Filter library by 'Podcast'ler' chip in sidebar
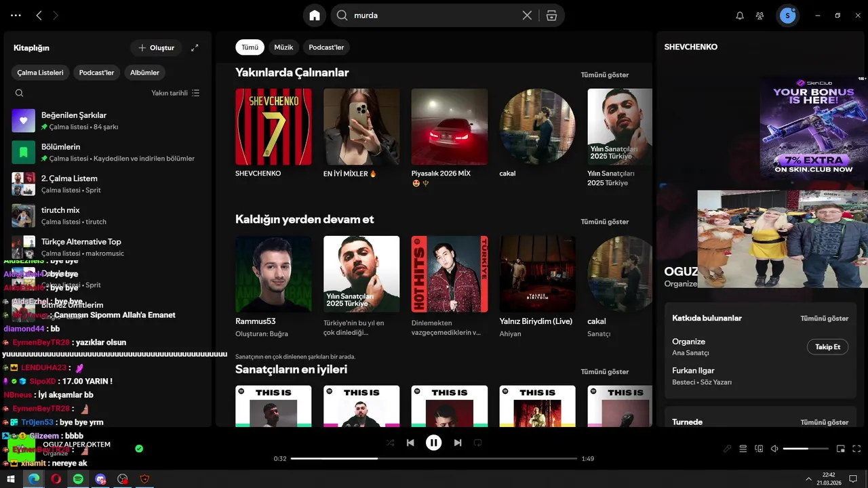868x488 pixels. click(x=96, y=73)
